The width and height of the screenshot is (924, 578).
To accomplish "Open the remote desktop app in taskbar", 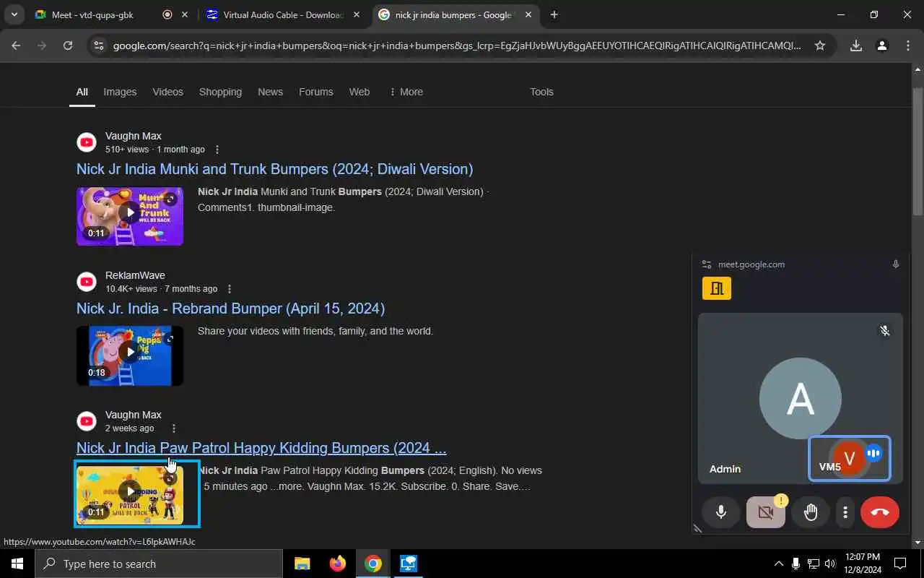I will pos(409,564).
